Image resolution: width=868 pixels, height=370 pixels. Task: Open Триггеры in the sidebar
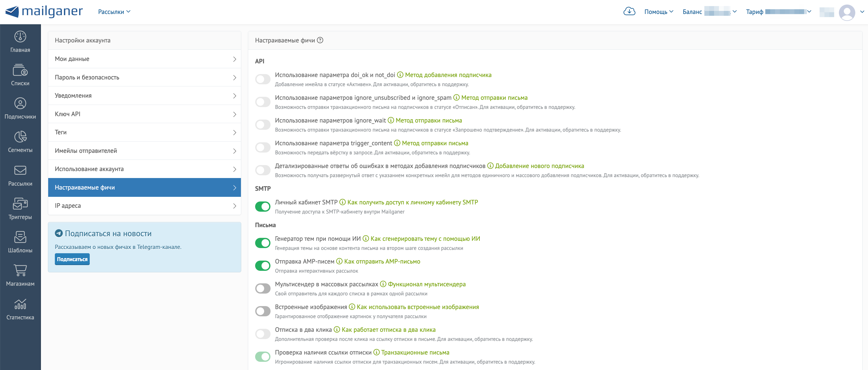coord(20,204)
